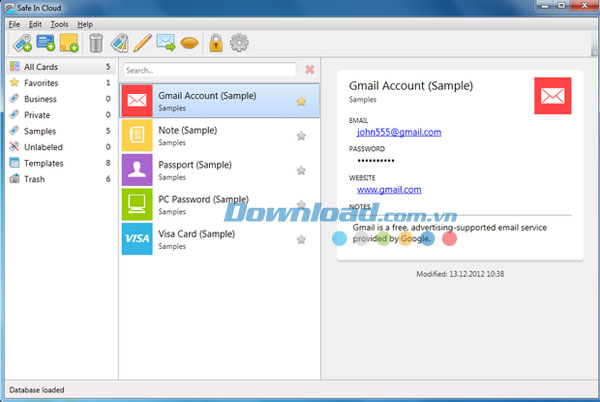This screenshot has height=402, width=600.
Task: Click the large red envelope in card details
Action: (553, 96)
